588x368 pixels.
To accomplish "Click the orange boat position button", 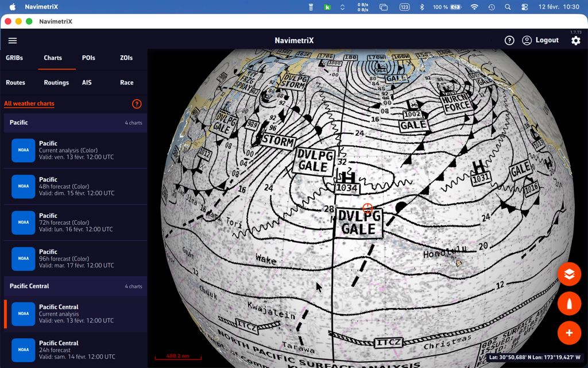I will tap(569, 304).
